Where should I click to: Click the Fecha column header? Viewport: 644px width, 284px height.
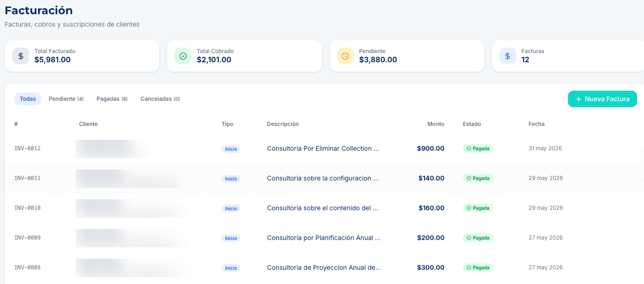coord(537,124)
